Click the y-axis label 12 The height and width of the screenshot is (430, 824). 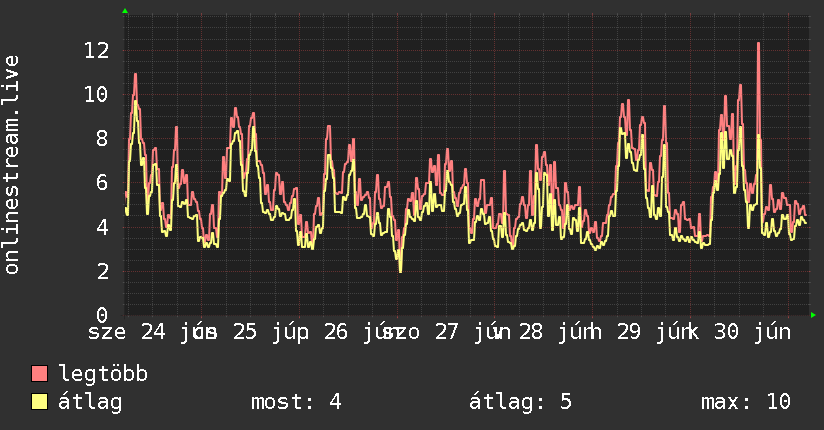point(97,50)
